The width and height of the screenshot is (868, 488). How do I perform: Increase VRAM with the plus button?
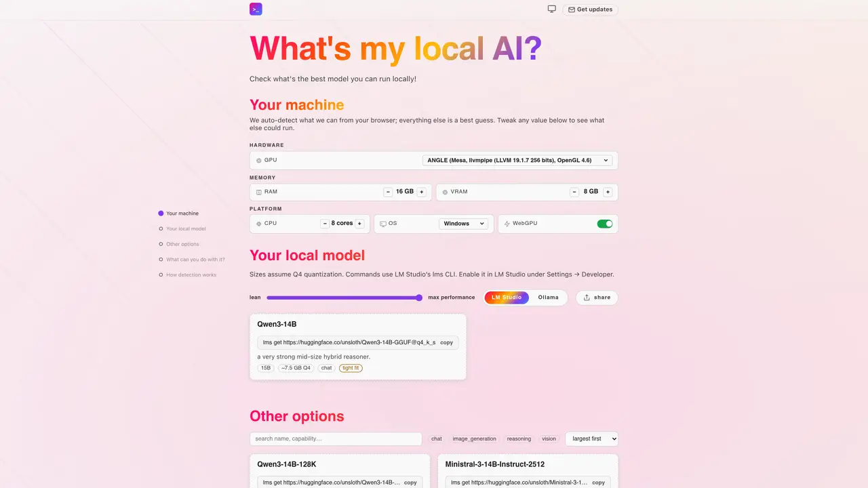point(608,192)
